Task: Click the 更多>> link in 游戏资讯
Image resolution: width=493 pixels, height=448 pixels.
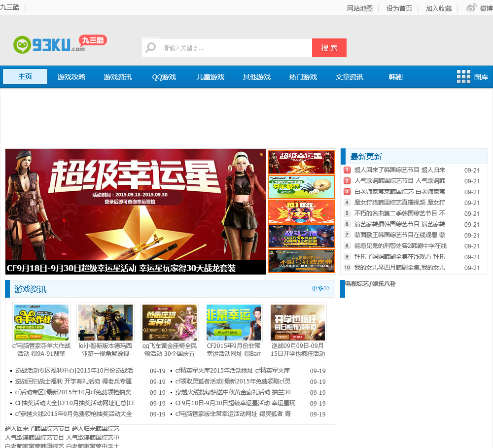Action: coord(320,288)
